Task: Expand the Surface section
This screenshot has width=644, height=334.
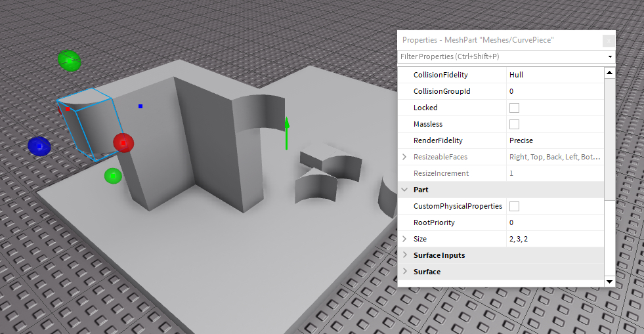Action: point(404,272)
